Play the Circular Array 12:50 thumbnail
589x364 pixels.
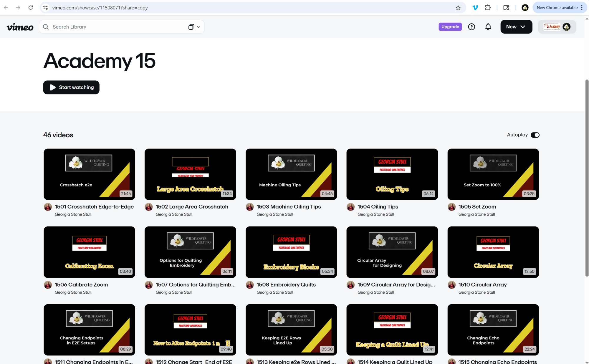tap(493, 252)
